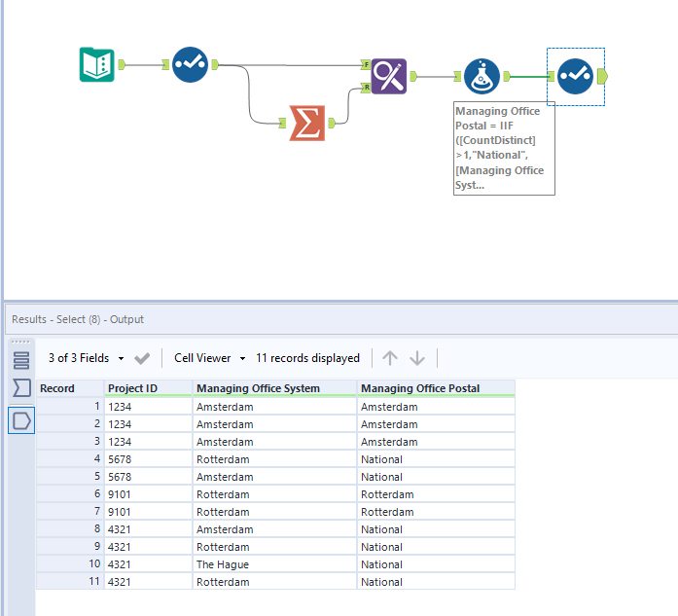This screenshot has height=616, width=678.
Task: Open the Formula annotation text box
Action: [x=504, y=148]
